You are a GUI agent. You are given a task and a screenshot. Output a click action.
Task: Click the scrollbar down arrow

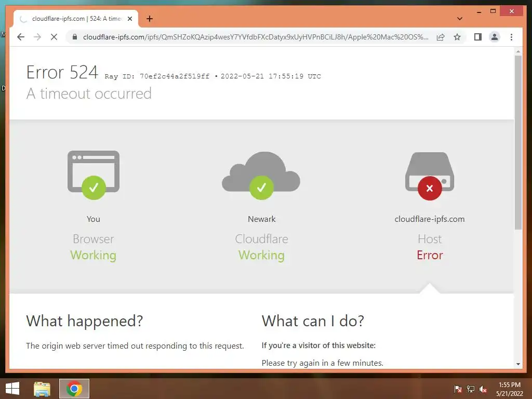tap(518, 364)
